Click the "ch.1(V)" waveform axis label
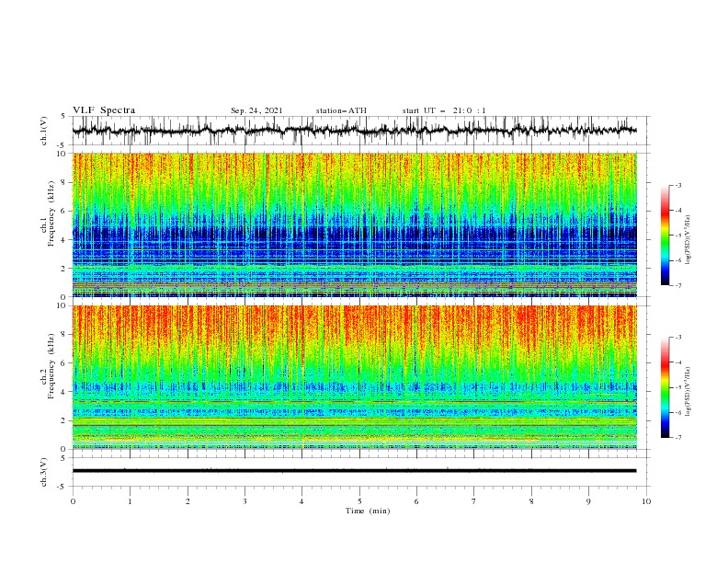This screenshot has width=728, height=563. (44, 131)
